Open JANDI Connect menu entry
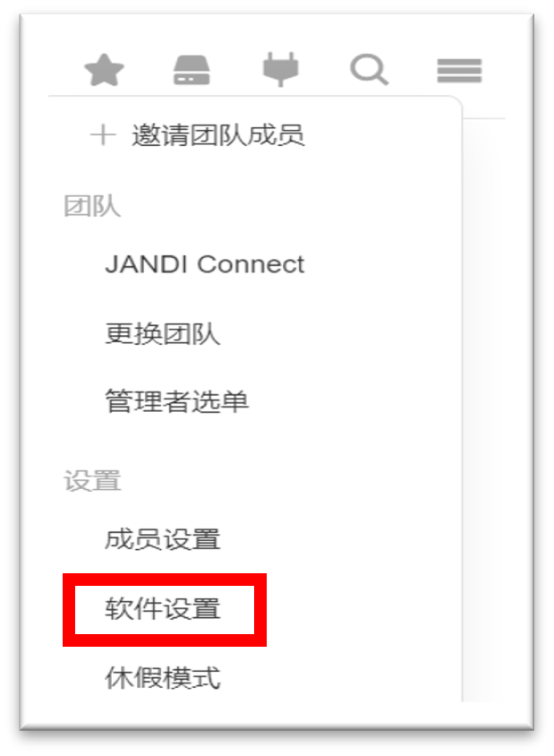 (x=205, y=264)
